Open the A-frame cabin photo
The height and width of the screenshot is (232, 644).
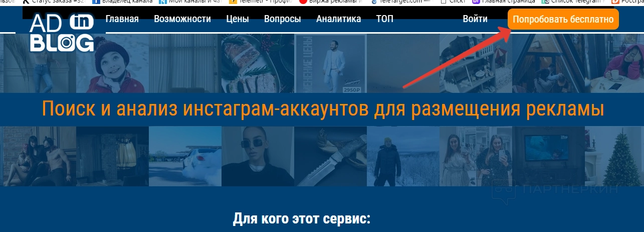[x=548, y=63]
